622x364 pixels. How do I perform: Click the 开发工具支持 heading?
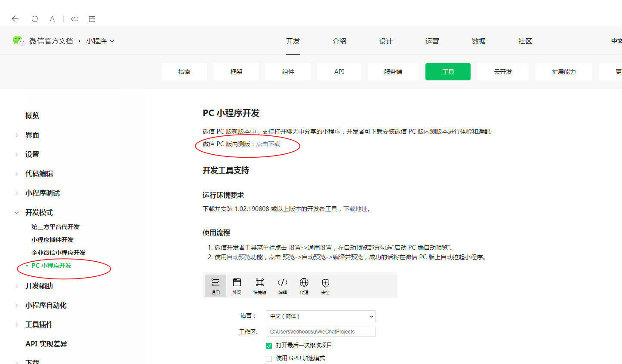226,171
